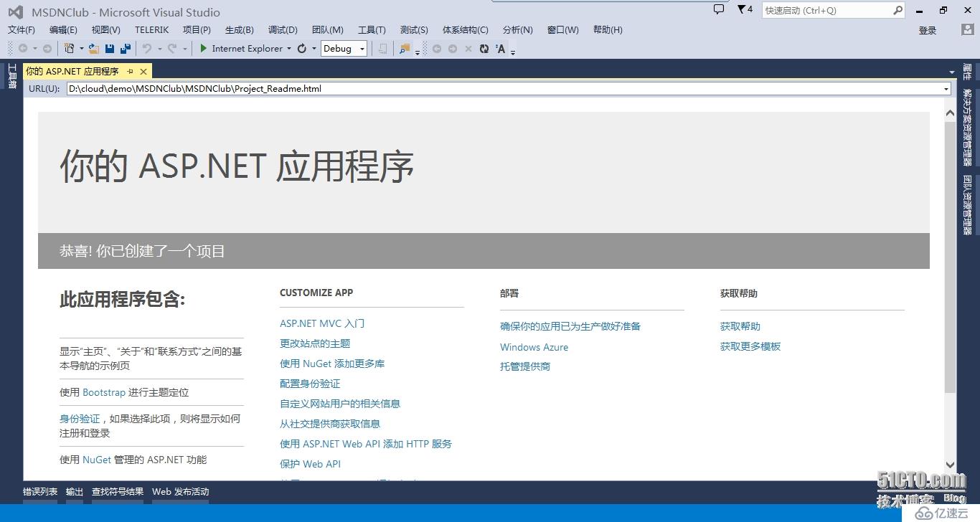Click the web browser forward icon
This screenshot has width=980, height=522.
453,49
